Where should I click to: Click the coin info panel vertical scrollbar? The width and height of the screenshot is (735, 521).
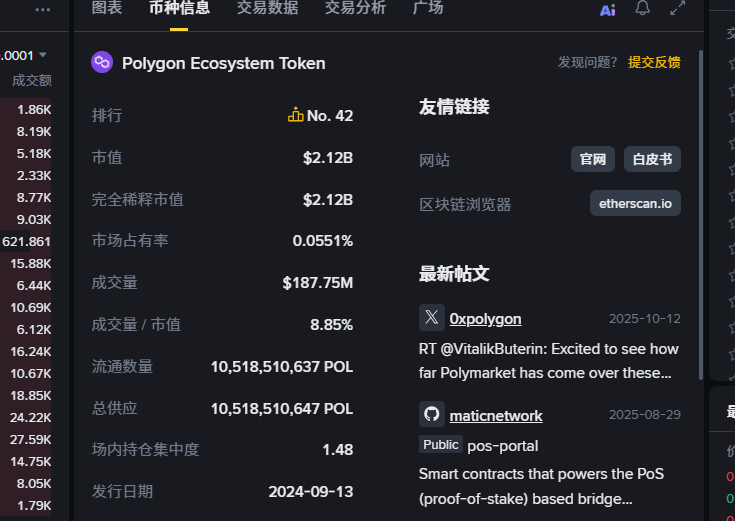pyautogui.click(x=701, y=200)
